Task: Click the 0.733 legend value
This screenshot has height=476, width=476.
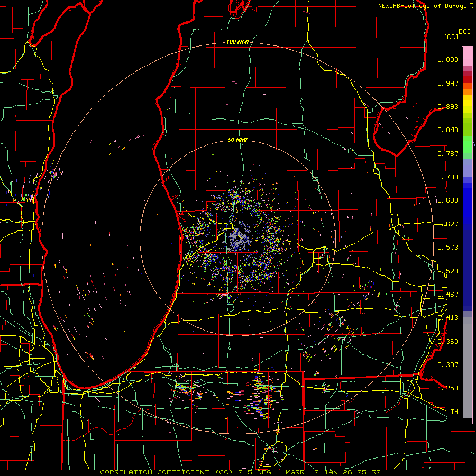Action: [x=448, y=177]
